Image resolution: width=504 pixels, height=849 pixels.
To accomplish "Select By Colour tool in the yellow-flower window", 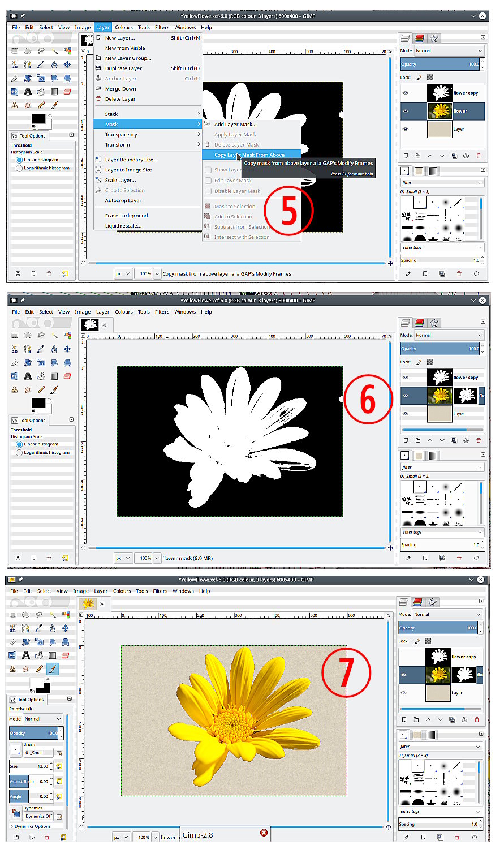I will click(66, 614).
